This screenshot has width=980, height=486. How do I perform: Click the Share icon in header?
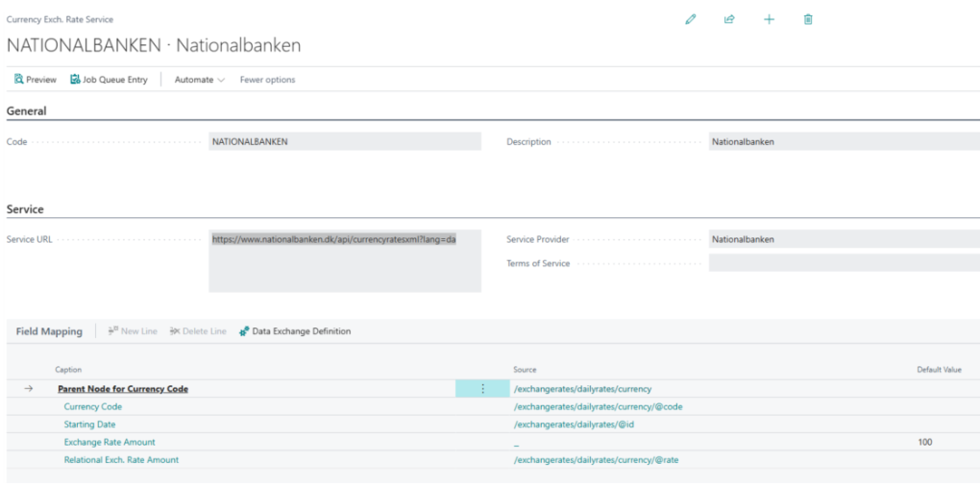click(x=729, y=19)
